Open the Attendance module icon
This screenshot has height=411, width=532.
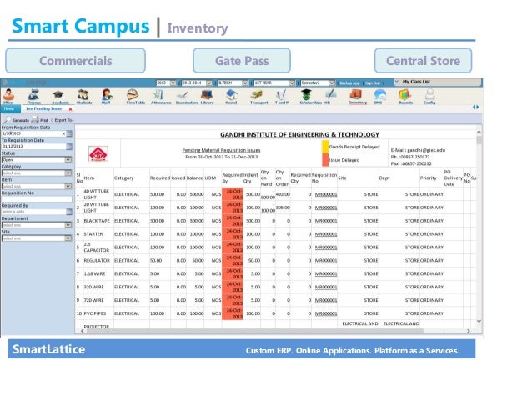pos(160,96)
